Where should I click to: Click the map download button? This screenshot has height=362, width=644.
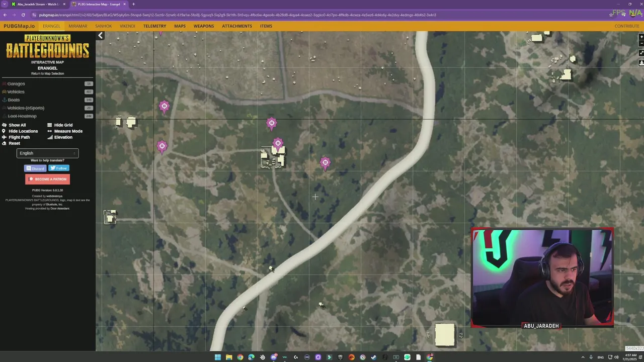641,63
